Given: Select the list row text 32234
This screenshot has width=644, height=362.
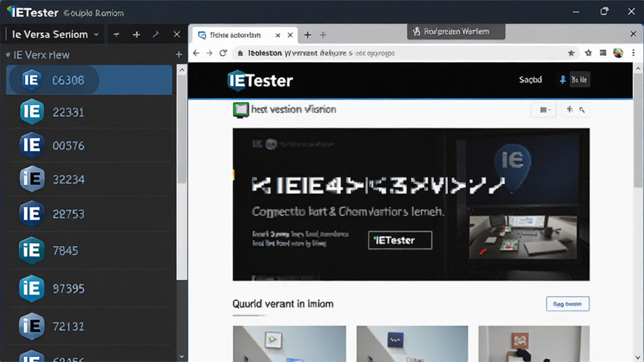Looking at the screenshot, I should (68, 179).
